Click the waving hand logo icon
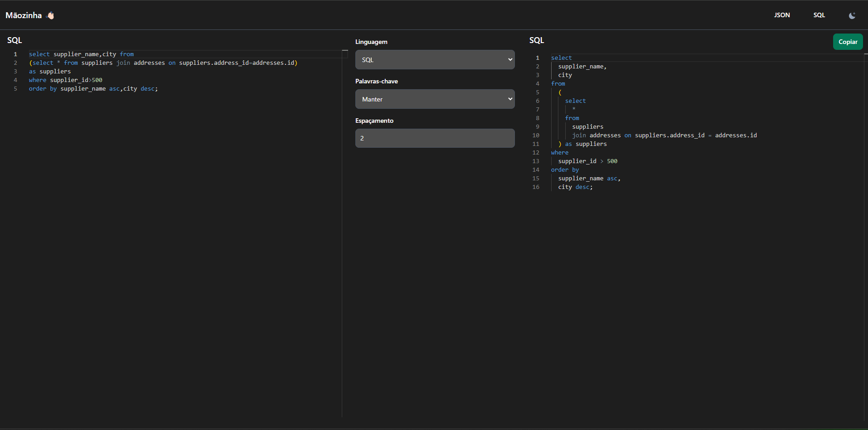The image size is (868, 430). [50, 15]
